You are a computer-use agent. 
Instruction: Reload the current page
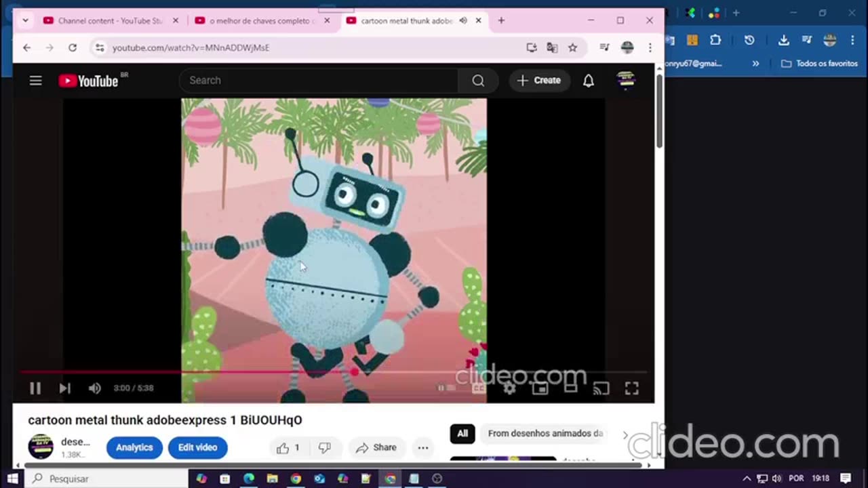(x=73, y=47)
